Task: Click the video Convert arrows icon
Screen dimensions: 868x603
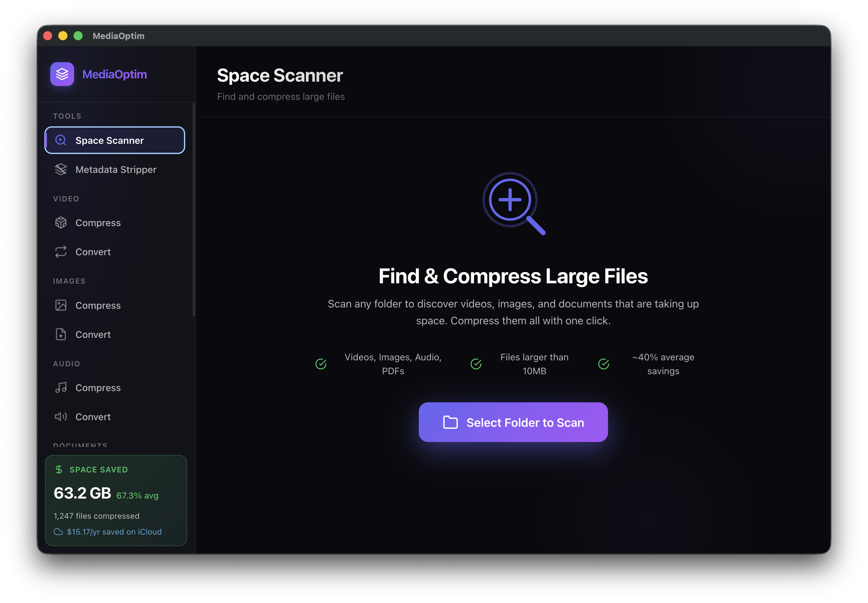Action: click(61, 252)
